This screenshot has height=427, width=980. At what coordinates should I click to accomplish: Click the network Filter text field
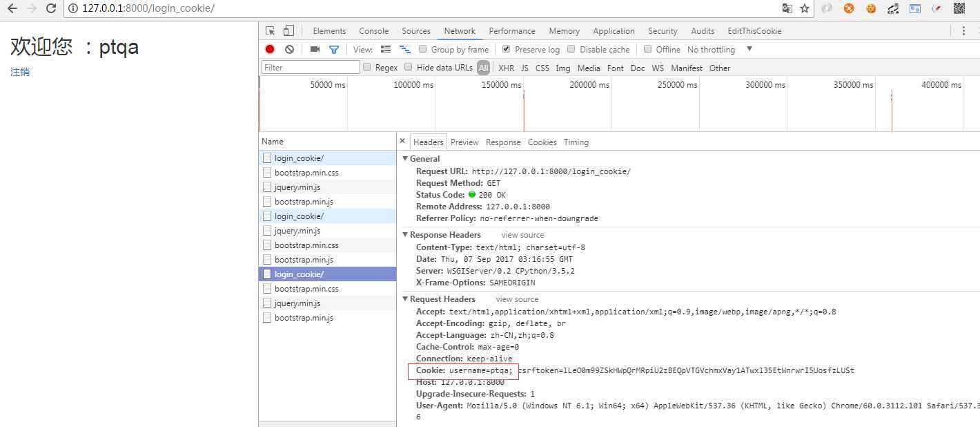311,67
